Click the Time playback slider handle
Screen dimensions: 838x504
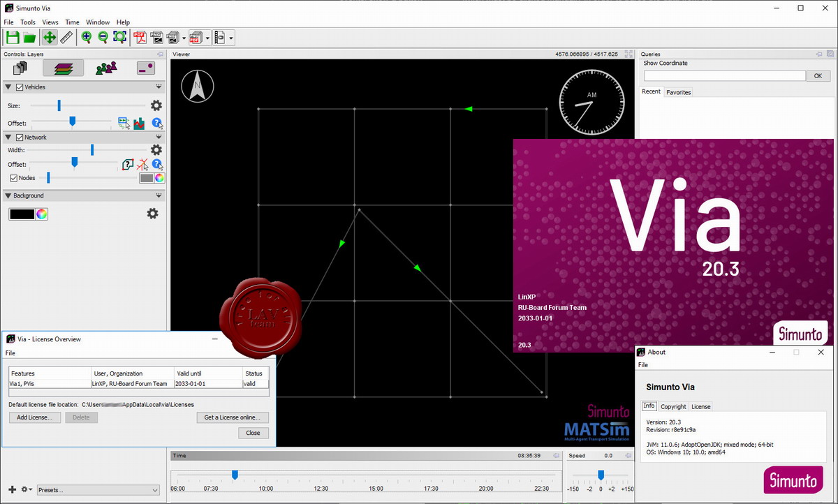(x=235, y=475)
